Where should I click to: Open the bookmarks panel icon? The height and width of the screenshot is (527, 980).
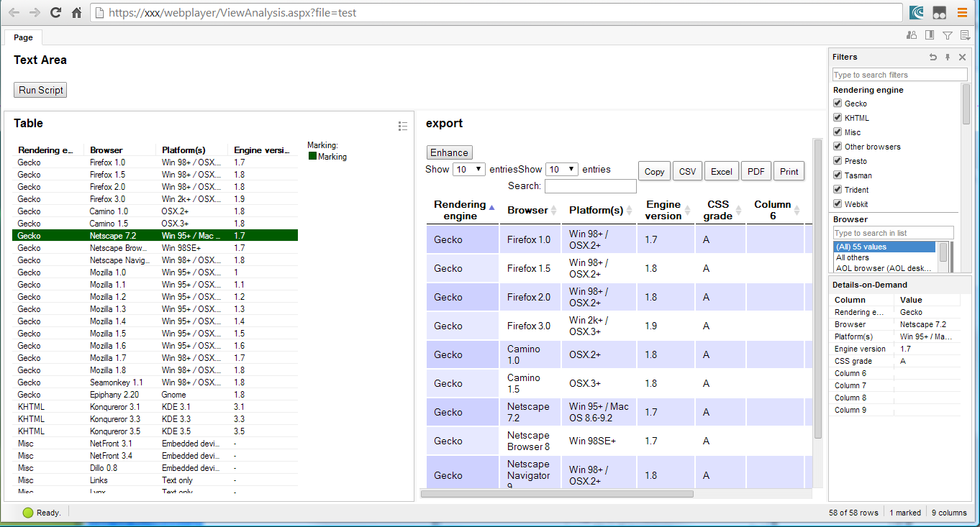(930, 35)
